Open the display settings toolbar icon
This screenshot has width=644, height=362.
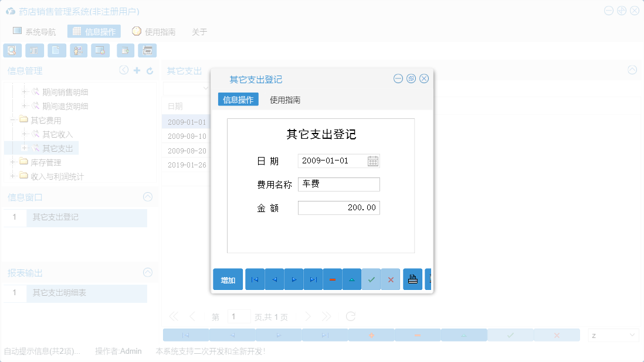tap(100, 50)
